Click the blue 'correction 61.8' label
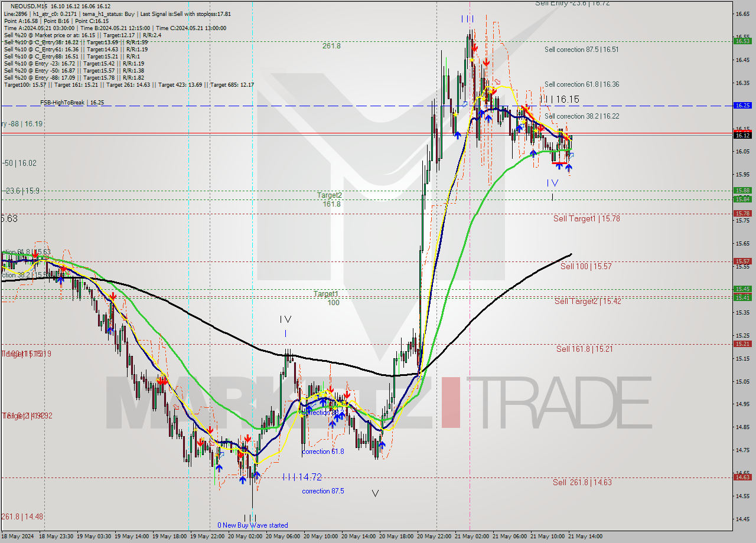 [323, 452]
